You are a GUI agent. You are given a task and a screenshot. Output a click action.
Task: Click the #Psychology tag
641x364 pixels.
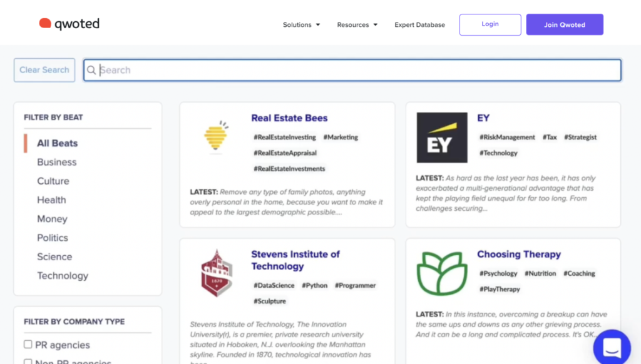click(498, 273)
